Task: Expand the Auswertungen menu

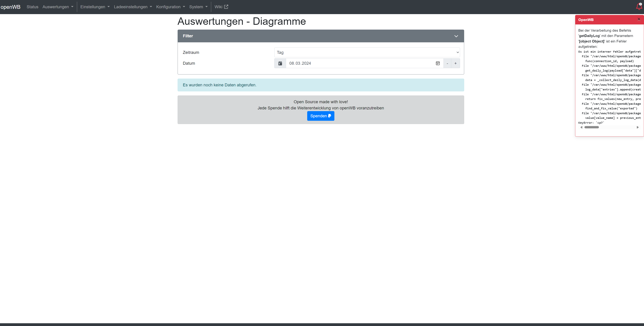Action: point(58,7)
